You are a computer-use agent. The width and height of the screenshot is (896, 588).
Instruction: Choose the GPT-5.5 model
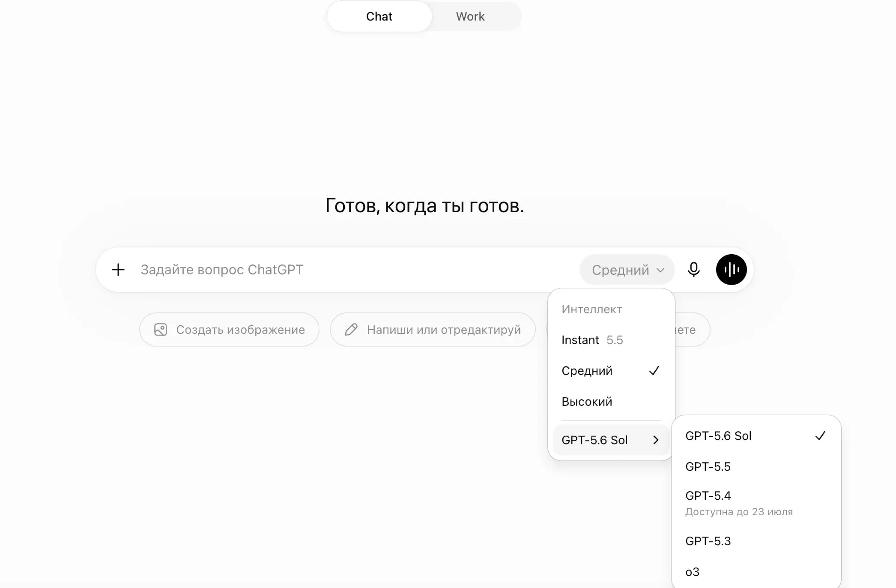click(x=756, y=466)
